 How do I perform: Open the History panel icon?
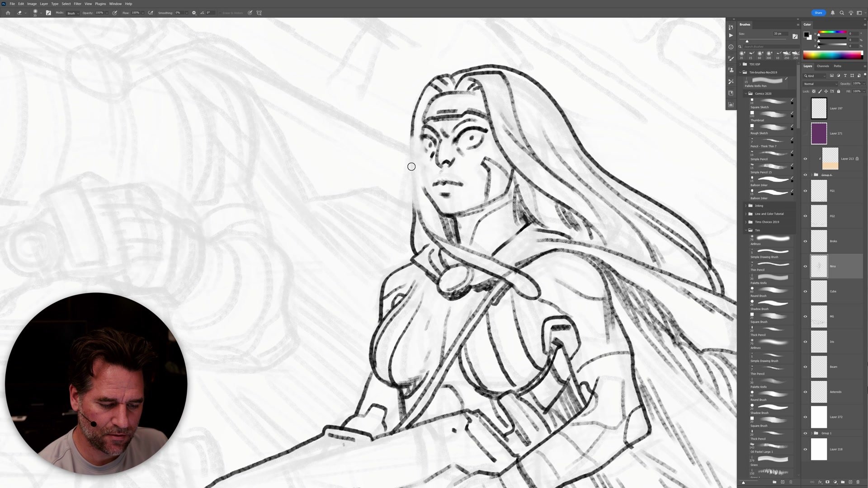click(731, 28)
